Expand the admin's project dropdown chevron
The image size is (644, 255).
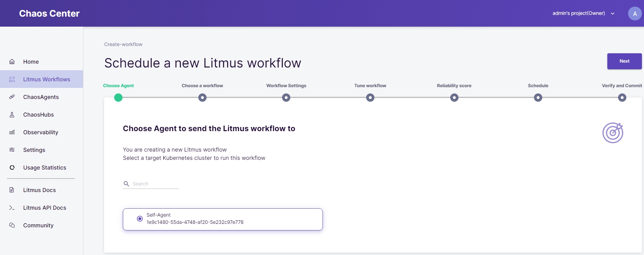point(613,13)
